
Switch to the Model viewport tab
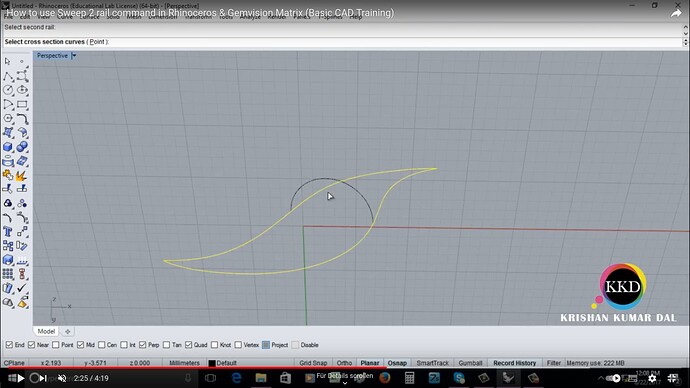[46, 331]
